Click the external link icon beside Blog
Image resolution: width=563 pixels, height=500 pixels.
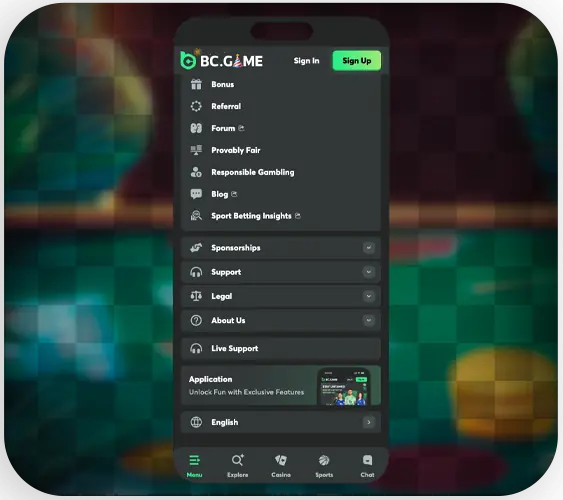click(234, 194)
